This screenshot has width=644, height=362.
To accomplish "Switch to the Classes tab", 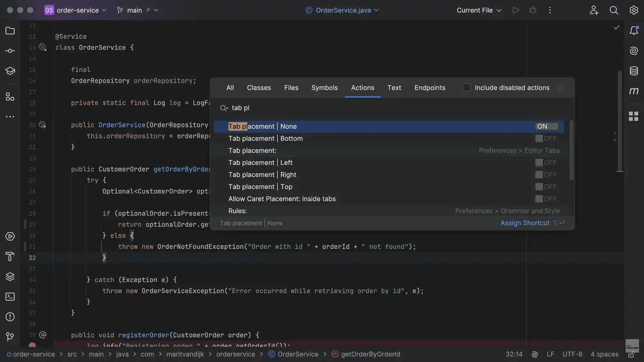I will [259, 87].
